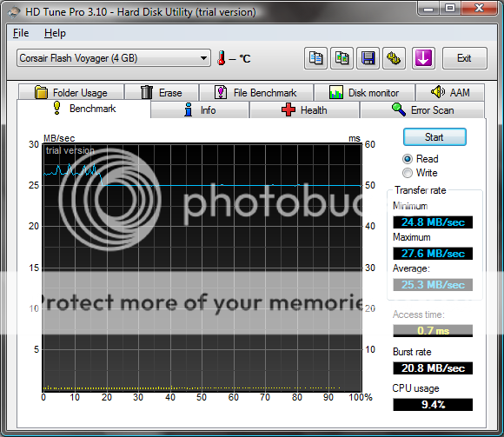
Task: Minimize the HD Tune Pro window
Action: click(428, 8)
